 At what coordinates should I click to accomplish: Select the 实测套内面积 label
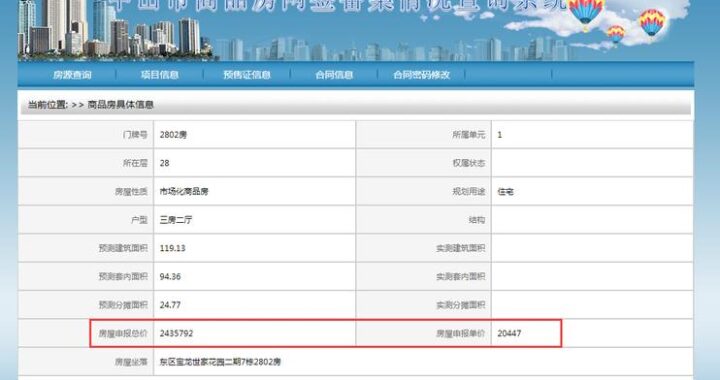pyautogui.click(x=461, y=277)
